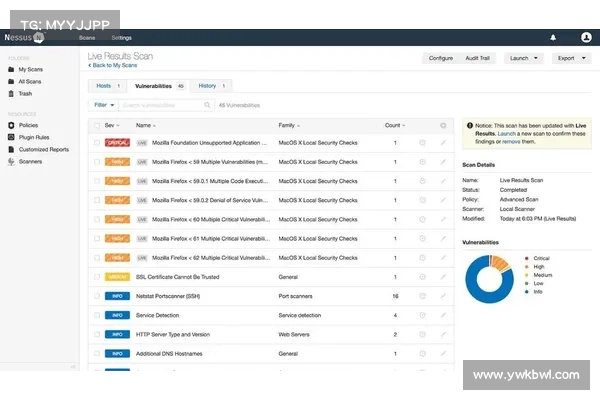Open the Filter dropdown

pyautogui.click(x=104, y=105)
